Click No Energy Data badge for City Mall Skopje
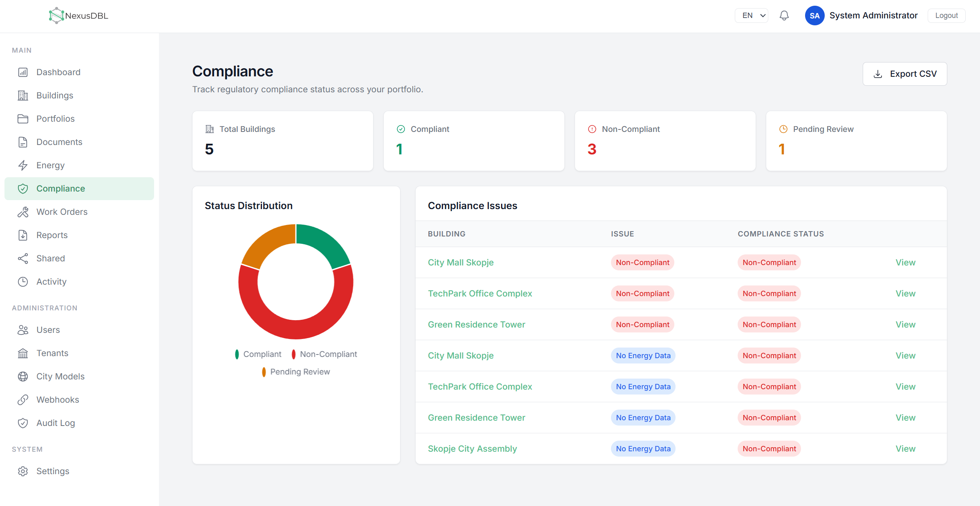The image size is (980, 506). pyautogui.click(x=643, y=356)
